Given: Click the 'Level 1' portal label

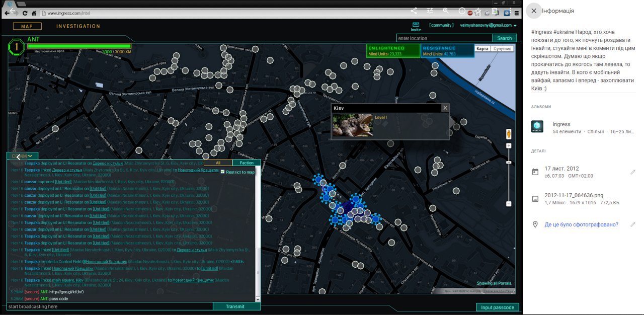Looking at the screenshot, I should click(382, 117).
